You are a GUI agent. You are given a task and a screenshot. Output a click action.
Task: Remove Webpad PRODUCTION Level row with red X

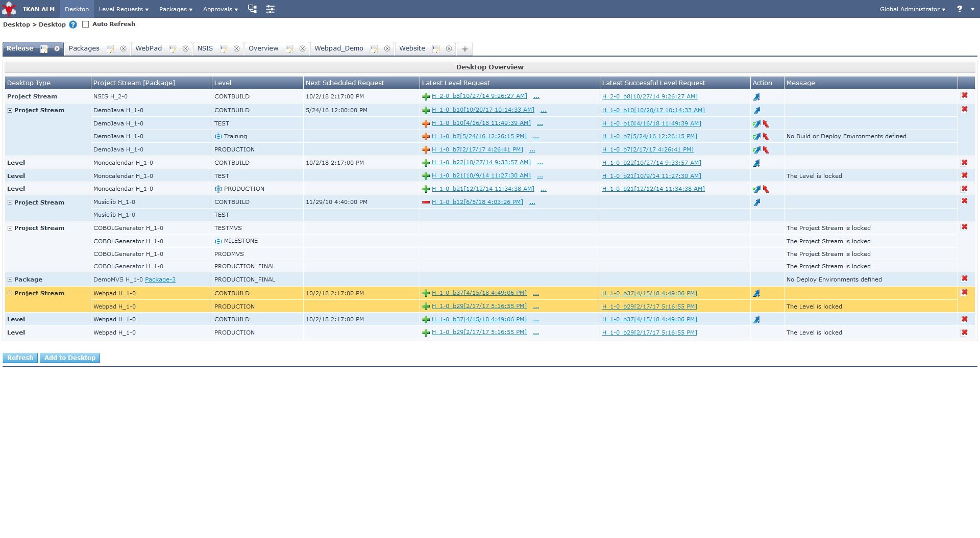pos(965,332)
